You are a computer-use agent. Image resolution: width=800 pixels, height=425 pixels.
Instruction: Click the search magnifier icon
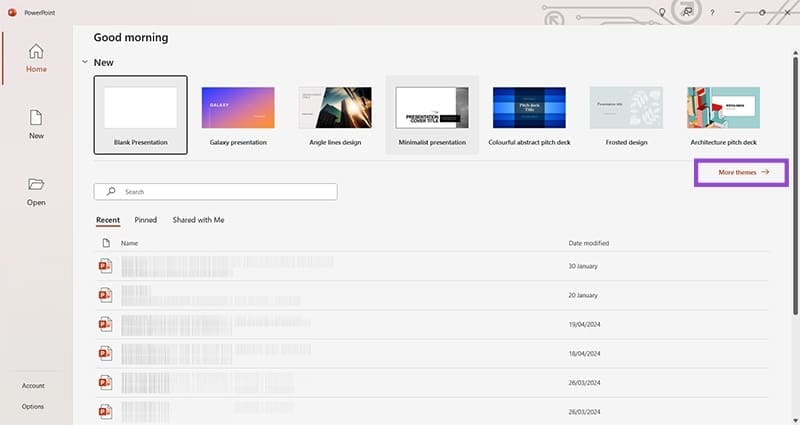111,191
